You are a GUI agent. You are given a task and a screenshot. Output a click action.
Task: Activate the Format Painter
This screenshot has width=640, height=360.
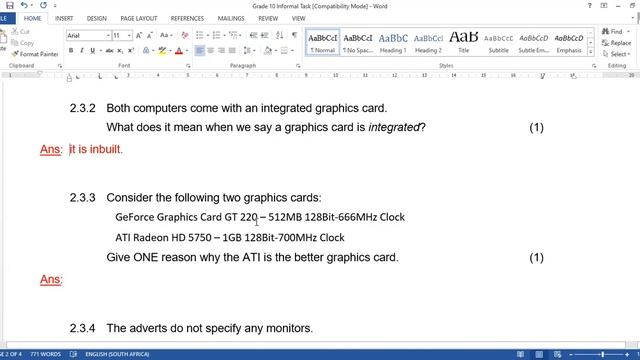[x=35, y=54]
